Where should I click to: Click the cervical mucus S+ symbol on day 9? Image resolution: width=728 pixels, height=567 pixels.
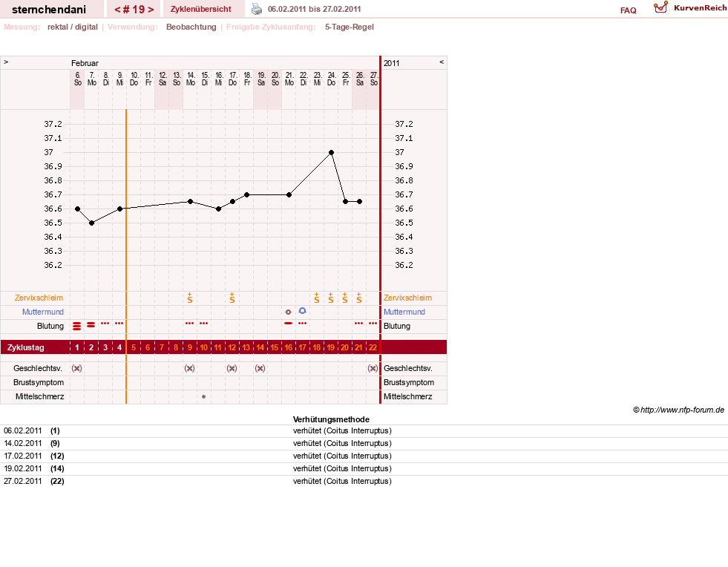point(189,298)
